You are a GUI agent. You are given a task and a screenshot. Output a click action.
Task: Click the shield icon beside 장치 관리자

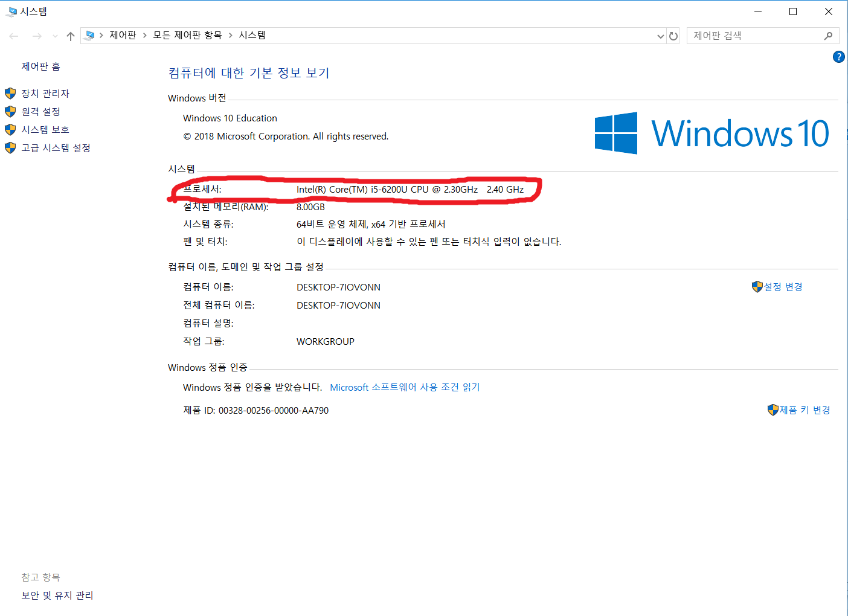coord(10,94)
